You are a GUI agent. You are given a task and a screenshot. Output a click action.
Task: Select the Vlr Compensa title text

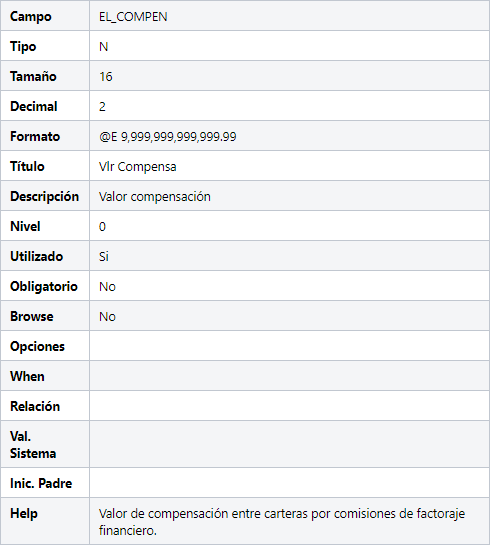(138, 166)
